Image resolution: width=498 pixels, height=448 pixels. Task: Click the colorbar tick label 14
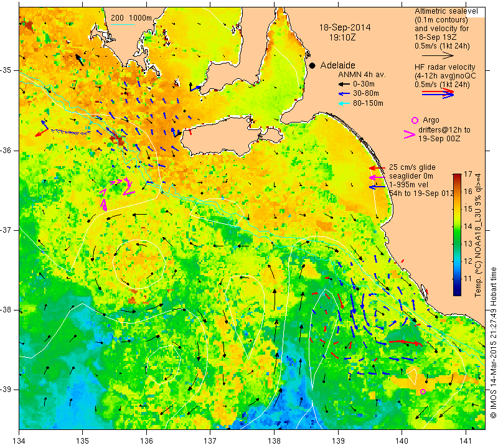point(468,226)
